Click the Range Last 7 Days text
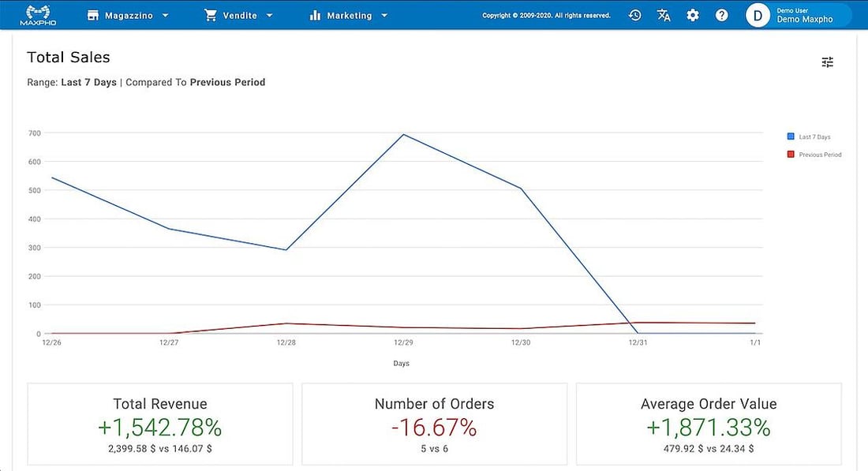The image size is (868, 471). [72, 83]
